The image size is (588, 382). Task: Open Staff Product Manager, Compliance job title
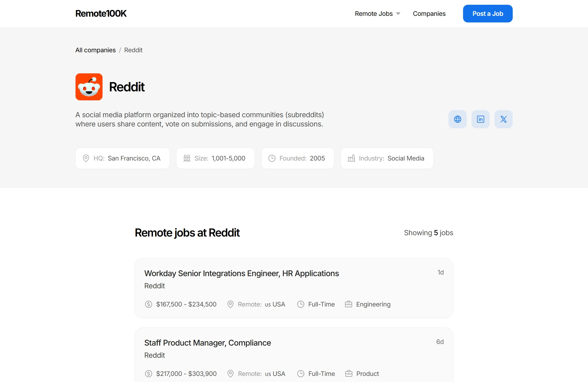pos(208,343)
